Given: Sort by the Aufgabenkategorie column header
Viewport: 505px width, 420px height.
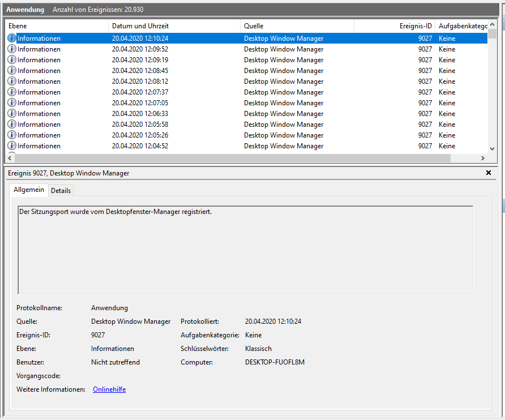Looking at the screenshot, I should (461, 26).
